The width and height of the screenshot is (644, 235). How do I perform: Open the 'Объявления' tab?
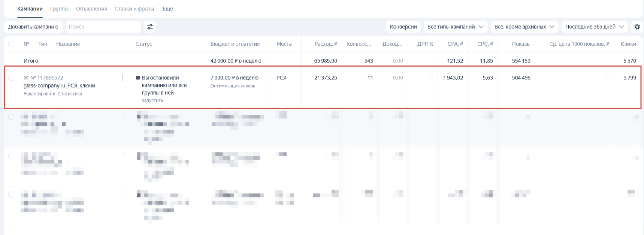click(91, 9)
